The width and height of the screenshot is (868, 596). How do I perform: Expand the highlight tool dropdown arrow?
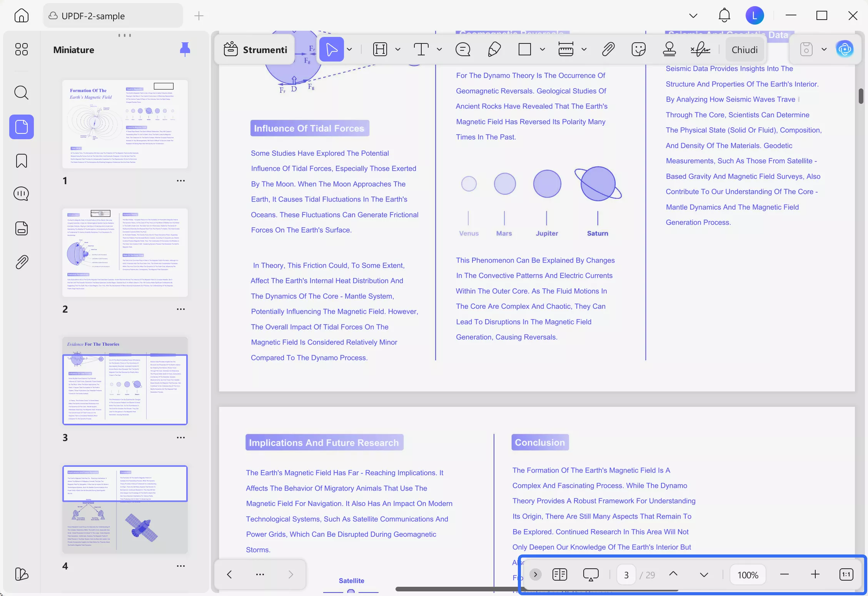398,49
